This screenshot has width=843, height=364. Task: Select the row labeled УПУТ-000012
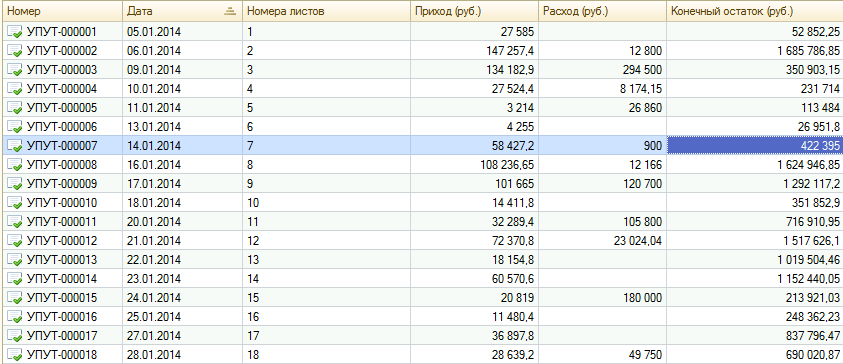(422, 241)
